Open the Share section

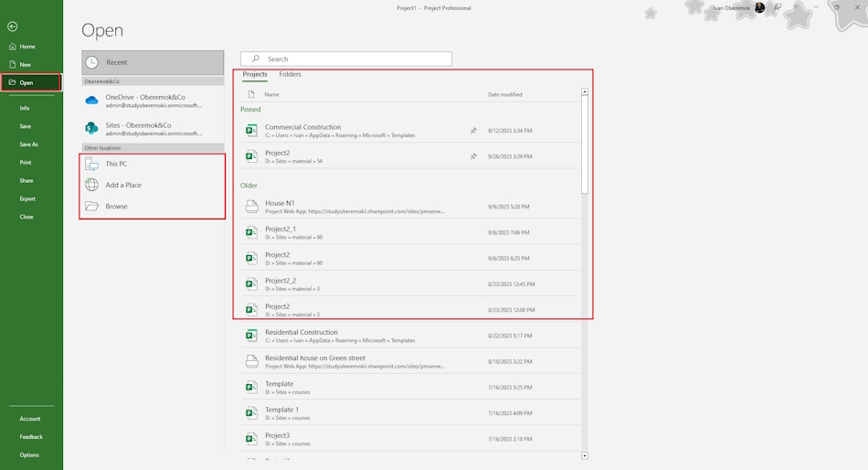click(26, 181)
